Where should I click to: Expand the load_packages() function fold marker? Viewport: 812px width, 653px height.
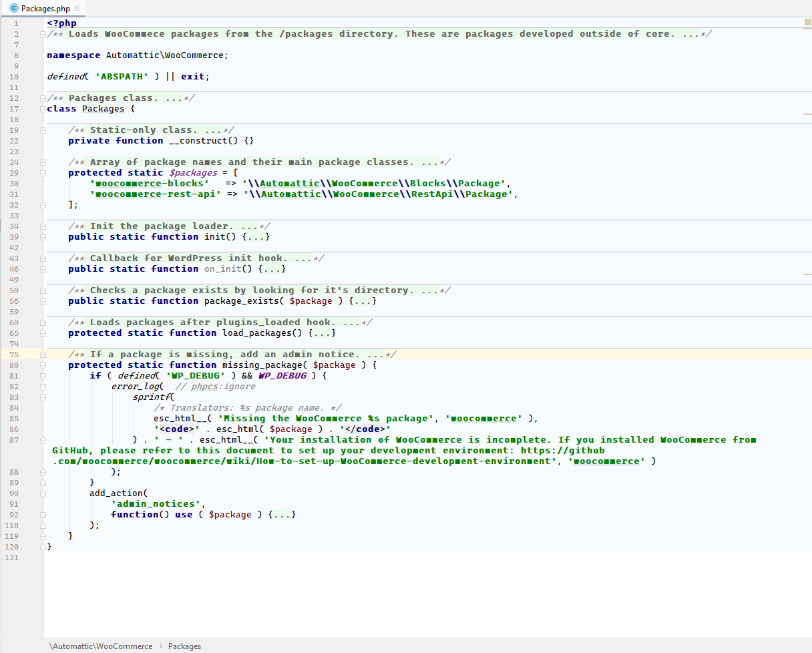coord(43,333)
